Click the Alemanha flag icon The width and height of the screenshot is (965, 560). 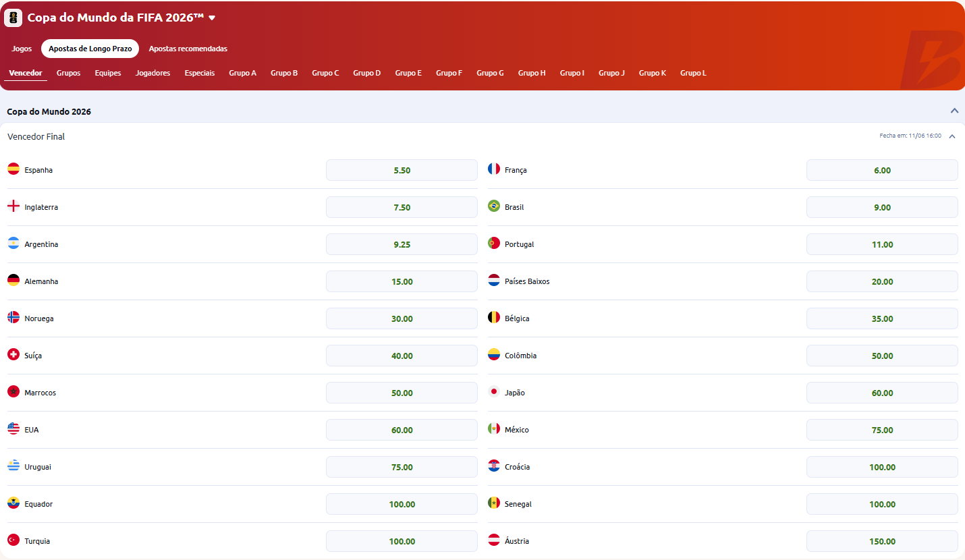tap(13, 281)
